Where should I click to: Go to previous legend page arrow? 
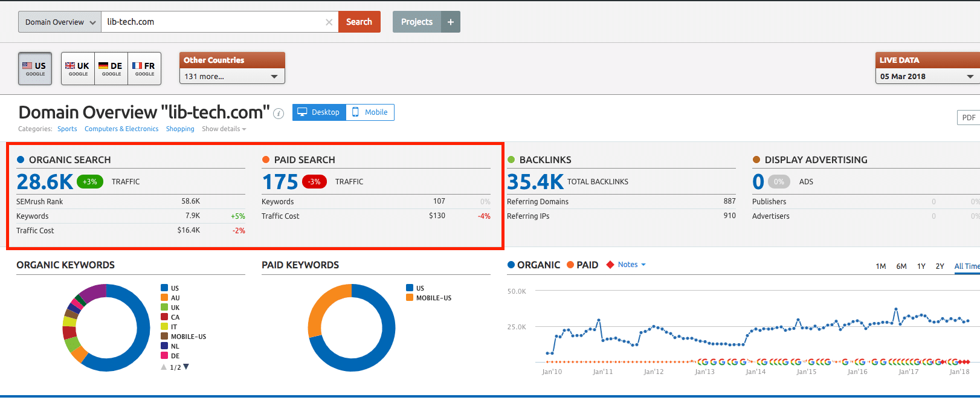point(164,367)
